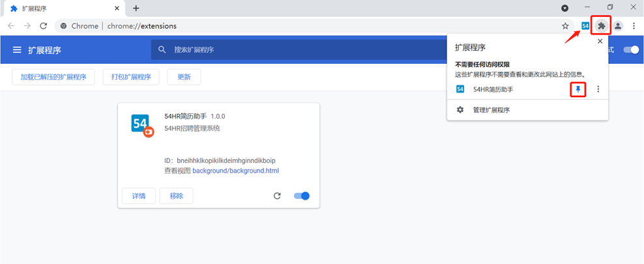This screenshot has height=264, width=644.
Task: Click the 更新 button
Action: coord(184,77)
